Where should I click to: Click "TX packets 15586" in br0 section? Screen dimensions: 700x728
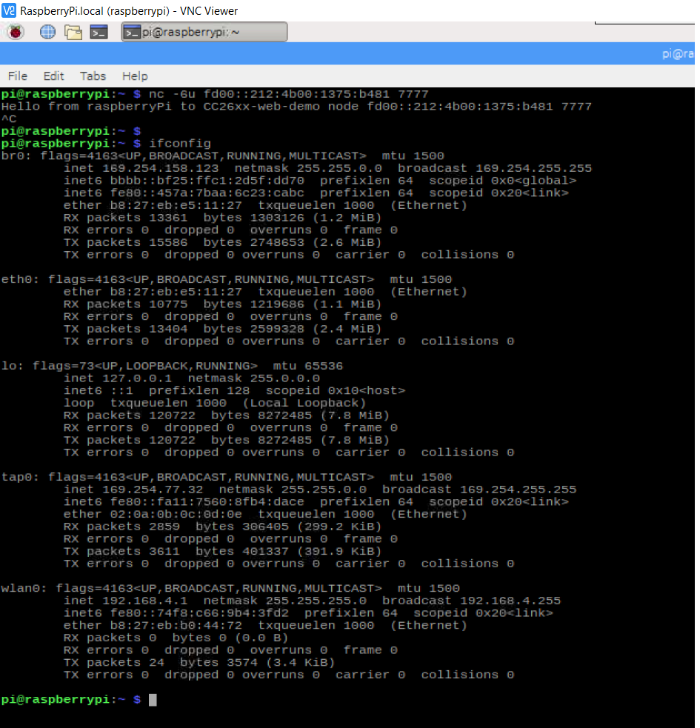[x=125, y=242]
